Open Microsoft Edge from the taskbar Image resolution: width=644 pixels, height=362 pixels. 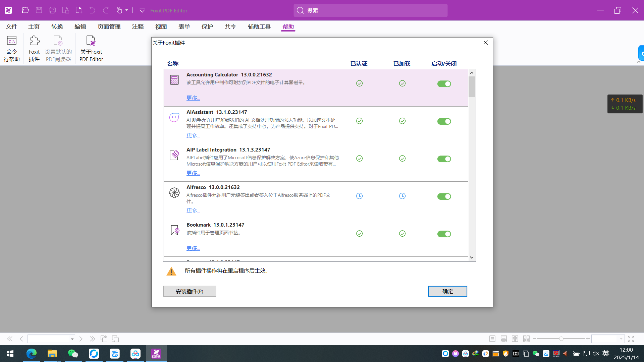click(x=32, y=354)
